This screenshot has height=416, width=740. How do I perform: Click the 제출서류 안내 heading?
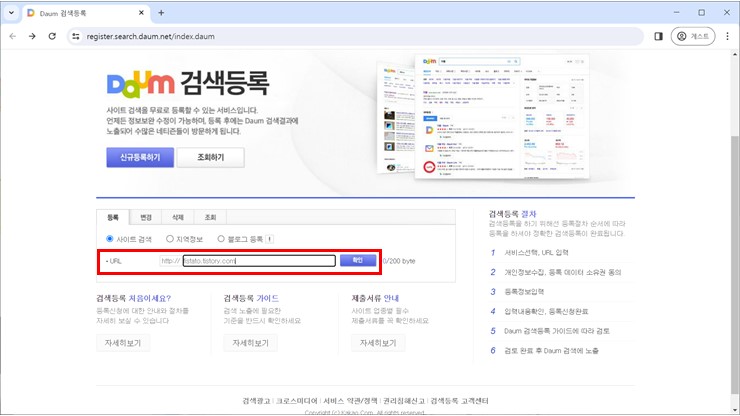click(x=375, y=298)
